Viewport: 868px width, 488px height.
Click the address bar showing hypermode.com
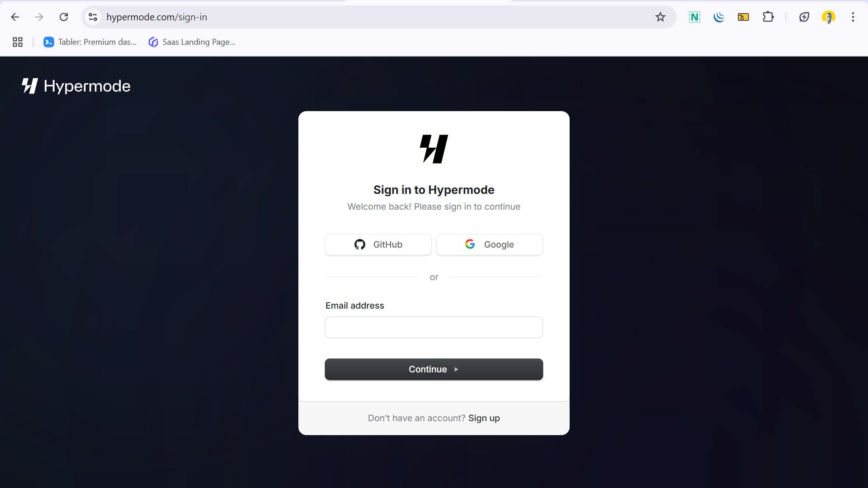click(157, 17)
